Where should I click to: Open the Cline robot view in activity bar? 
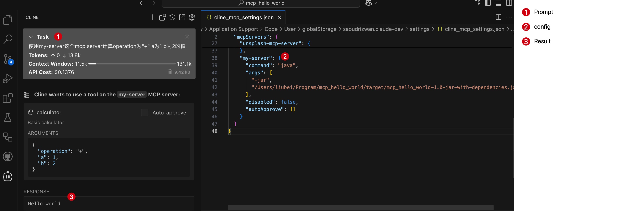8,176
